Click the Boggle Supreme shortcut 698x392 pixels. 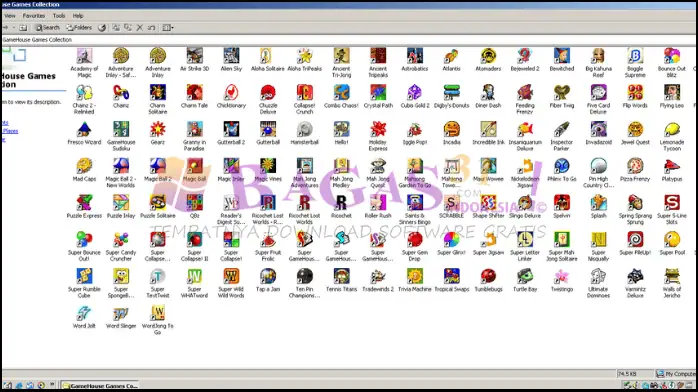point(635,57)
